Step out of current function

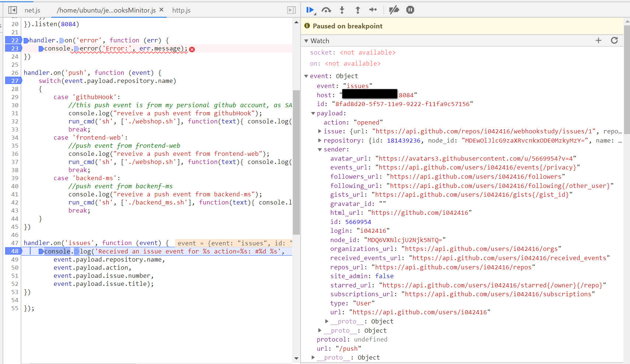[357, 10]
